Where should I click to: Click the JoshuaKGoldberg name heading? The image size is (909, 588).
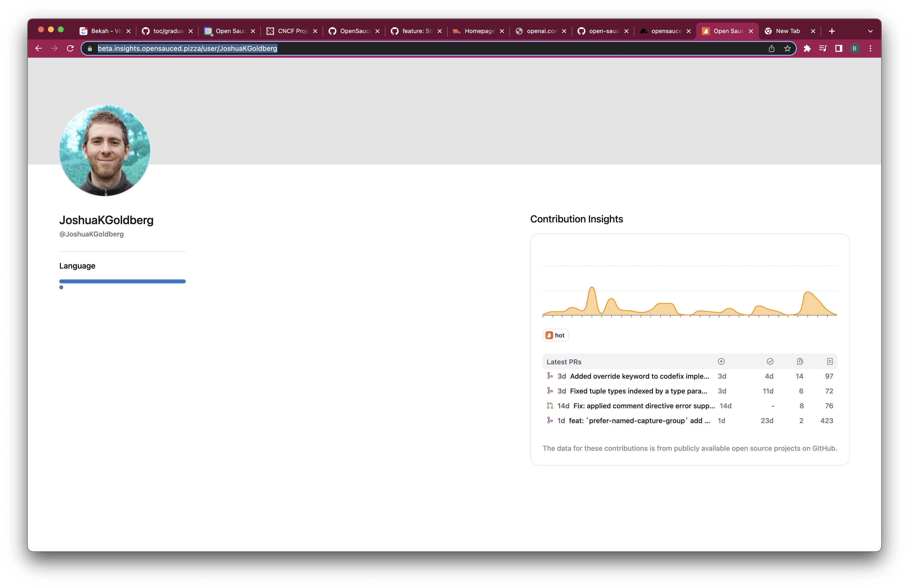106,220
